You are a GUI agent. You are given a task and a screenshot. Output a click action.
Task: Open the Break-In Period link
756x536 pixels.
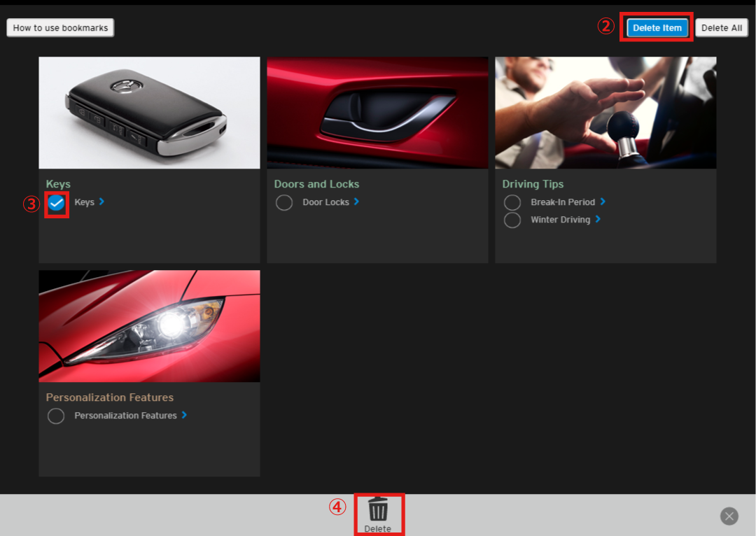pos(562,202)
